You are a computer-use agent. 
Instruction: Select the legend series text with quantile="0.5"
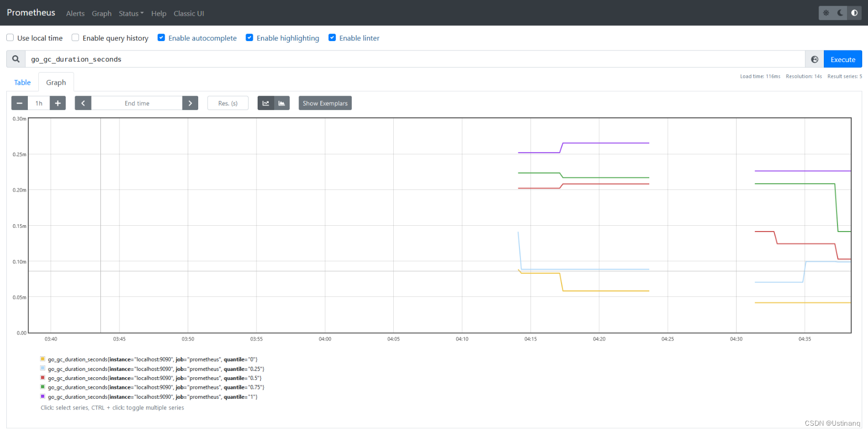[155, 378]
